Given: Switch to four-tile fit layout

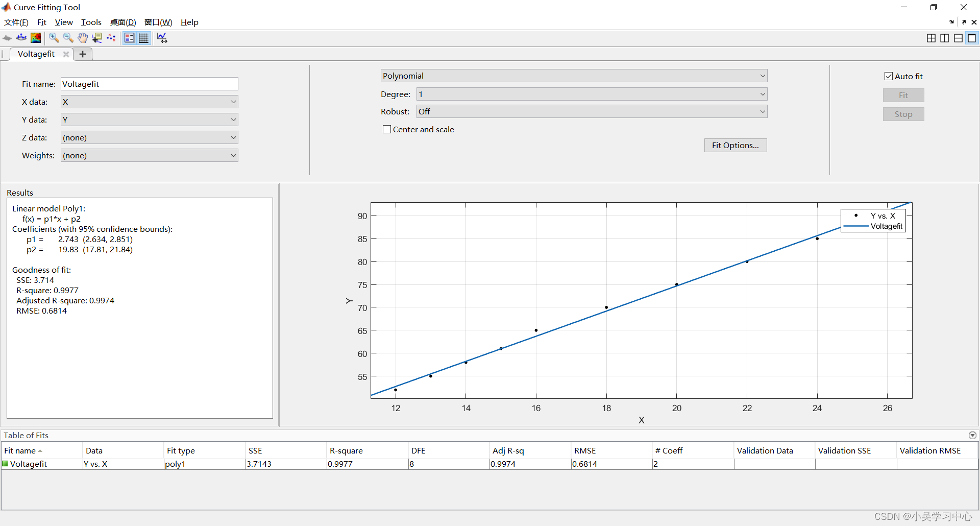Looking at the screenshot, I should pos(932,38).
